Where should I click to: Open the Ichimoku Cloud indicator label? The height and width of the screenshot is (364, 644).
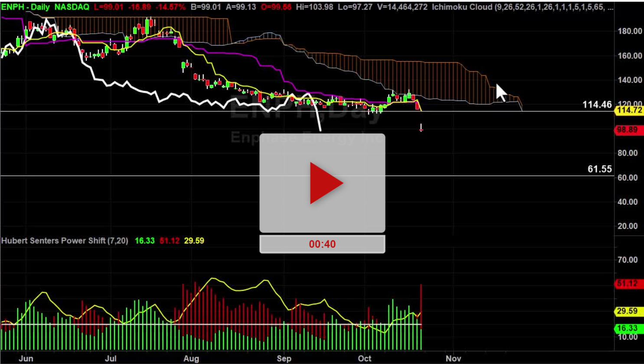tap(523, 7)
